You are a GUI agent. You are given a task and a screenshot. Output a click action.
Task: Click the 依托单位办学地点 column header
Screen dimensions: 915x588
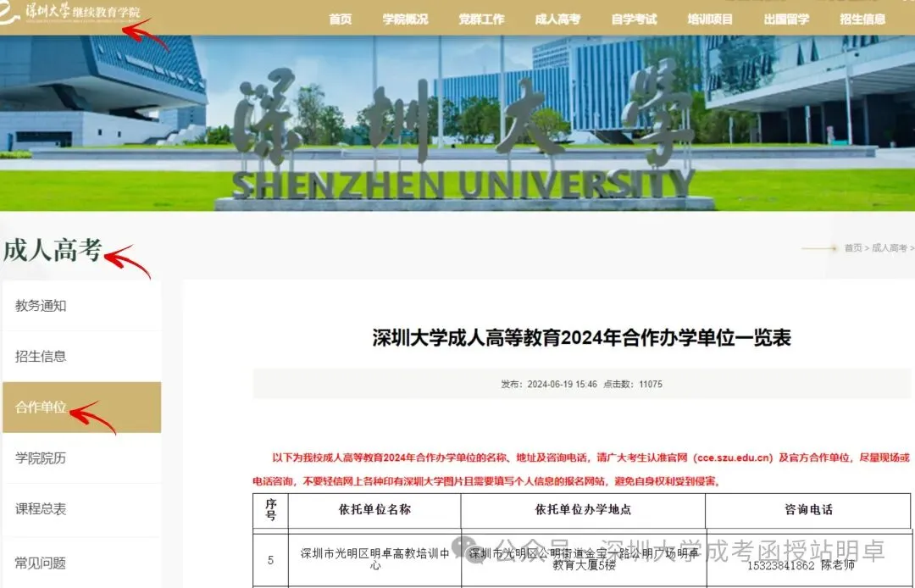pyautogui.click(x=584, y=510)
